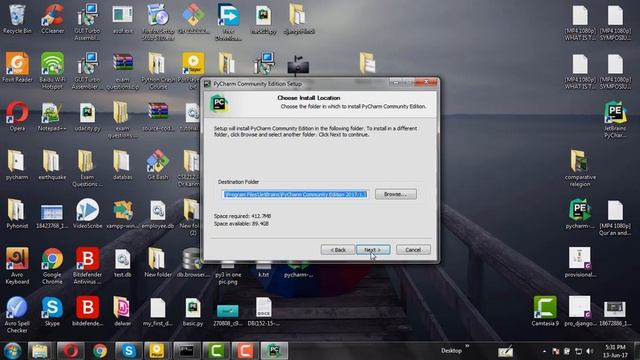Click the Back button in setup dialog
The width and height of the screenshot is (640, 360).
click(338, 250)
